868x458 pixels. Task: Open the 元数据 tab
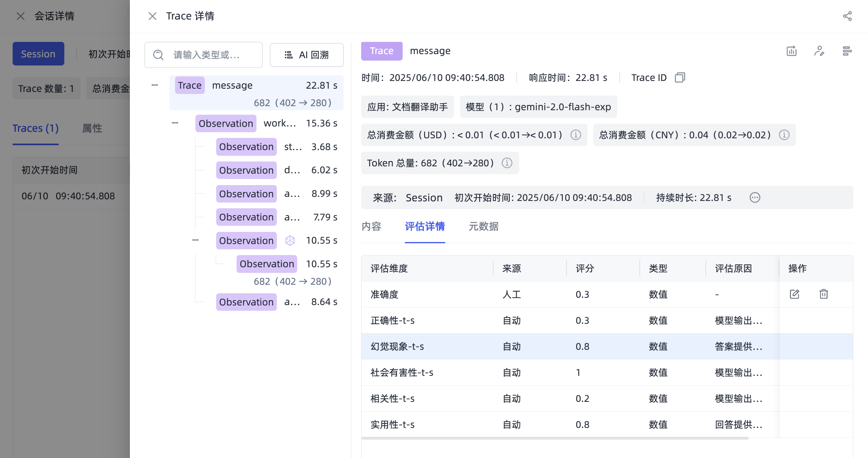coord(484,226)
